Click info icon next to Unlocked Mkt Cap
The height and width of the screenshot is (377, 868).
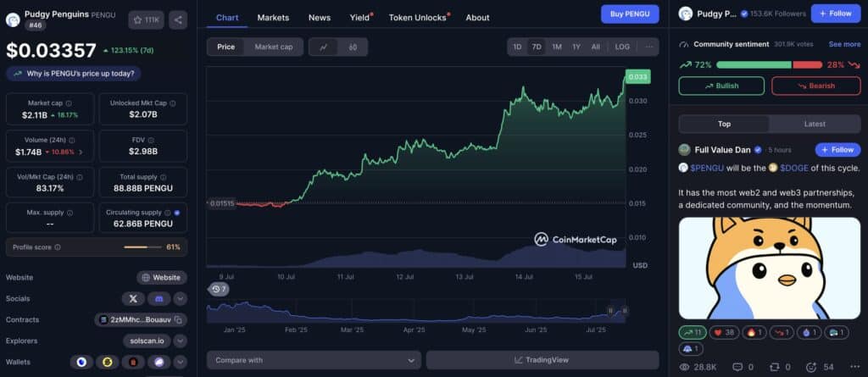[x=173, y=103]
